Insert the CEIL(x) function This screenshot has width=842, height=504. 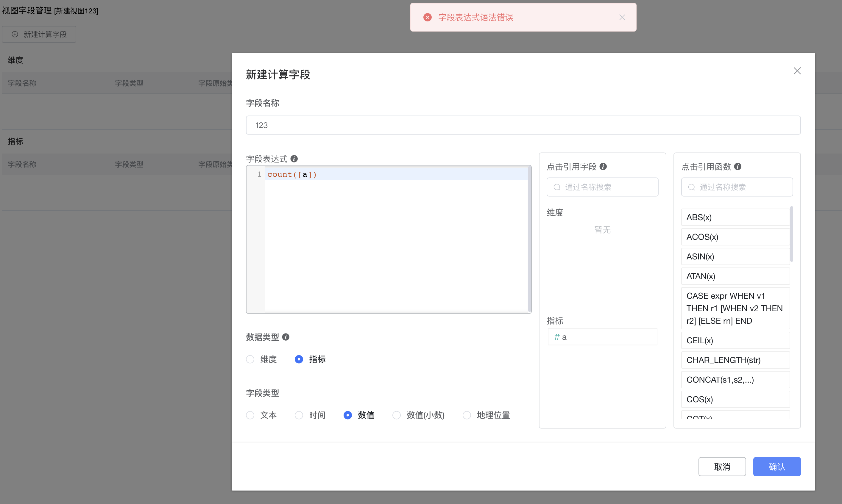coord(735,340)
